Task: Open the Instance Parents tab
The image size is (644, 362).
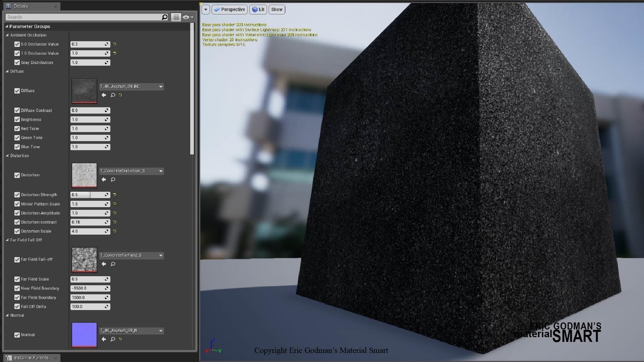Action: [x=32, y=358]
